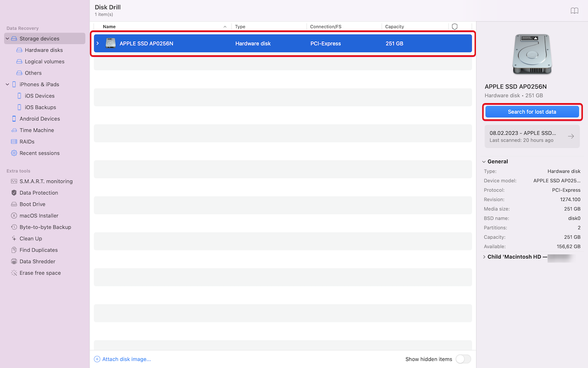
Task: Click the Clean Up sparkle icon
Action: (14, 239)
